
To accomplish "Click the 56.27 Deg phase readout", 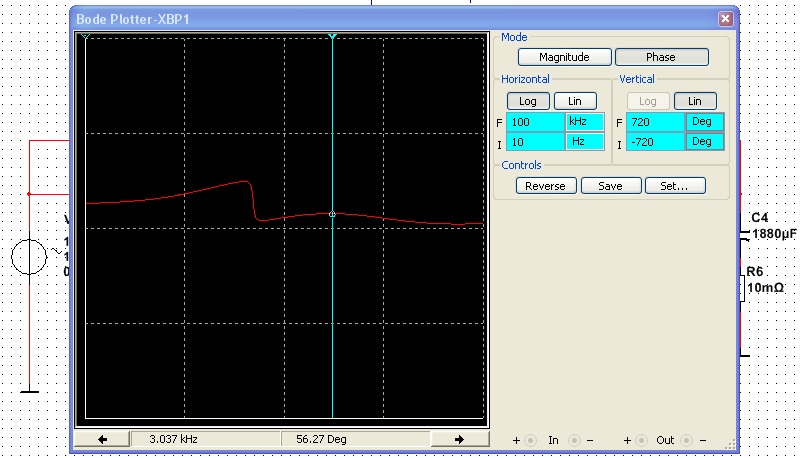I will (356, 439).
